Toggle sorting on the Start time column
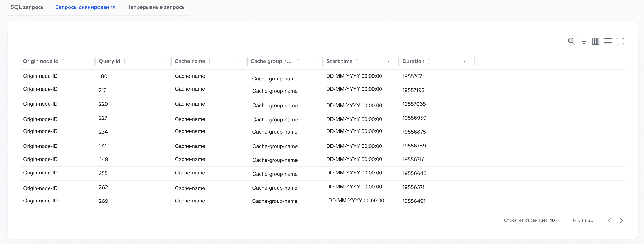 357,61
